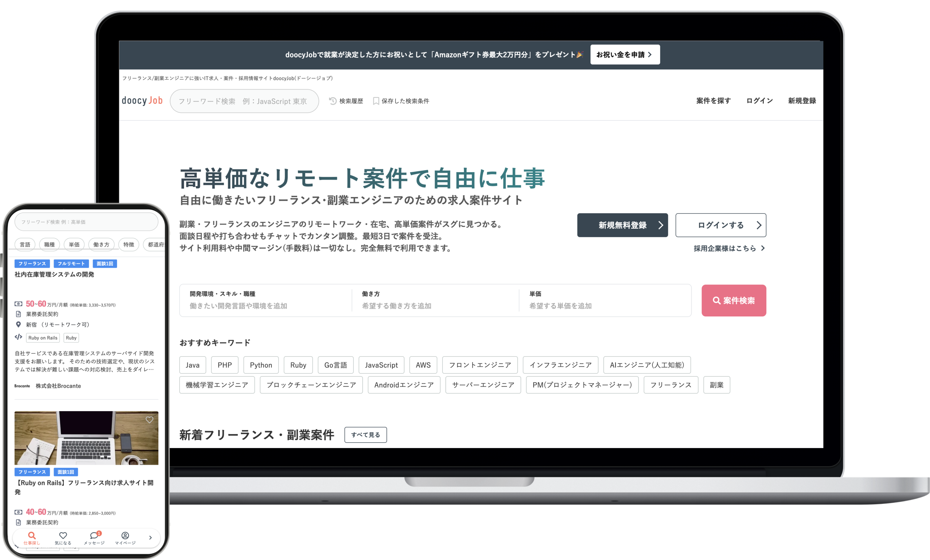Tap 気になる heart icon in phone navbar
Image resolution: width=930 pixels, height=560 pixels.
(x=63, y=535)
